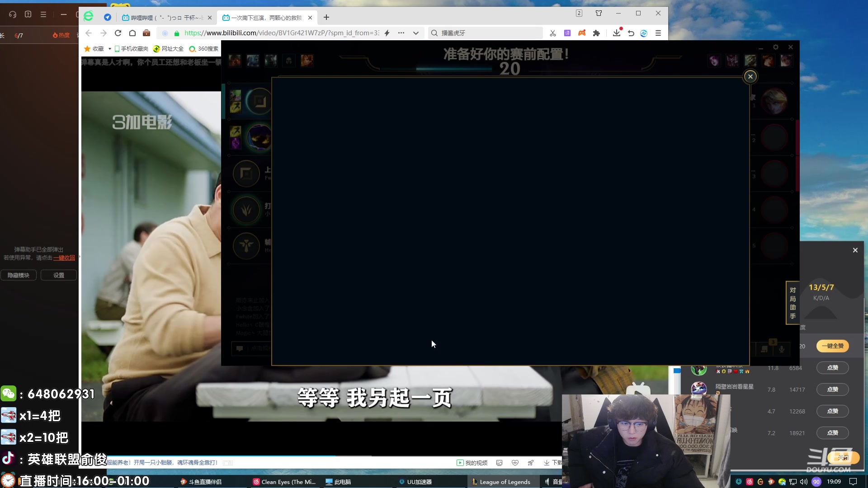This screenshot has width=868, height=488.
Task: Close the match assistant panel
Action: 855,250
